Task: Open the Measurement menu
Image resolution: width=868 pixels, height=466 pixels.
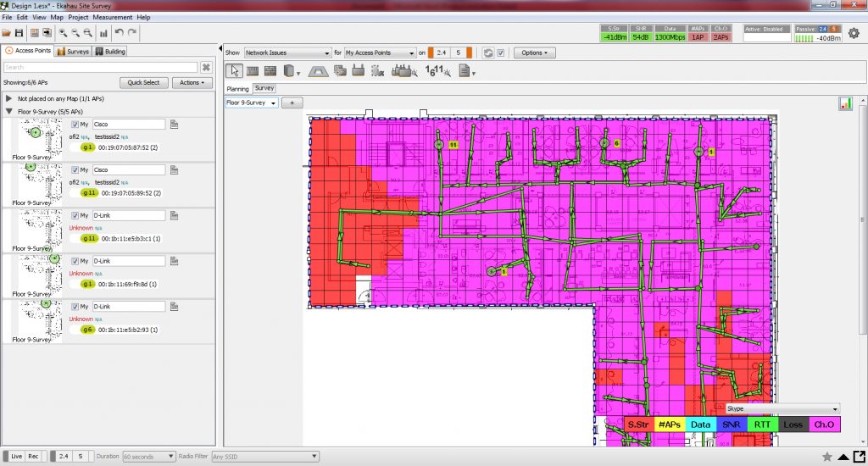Action: (113, 17)
